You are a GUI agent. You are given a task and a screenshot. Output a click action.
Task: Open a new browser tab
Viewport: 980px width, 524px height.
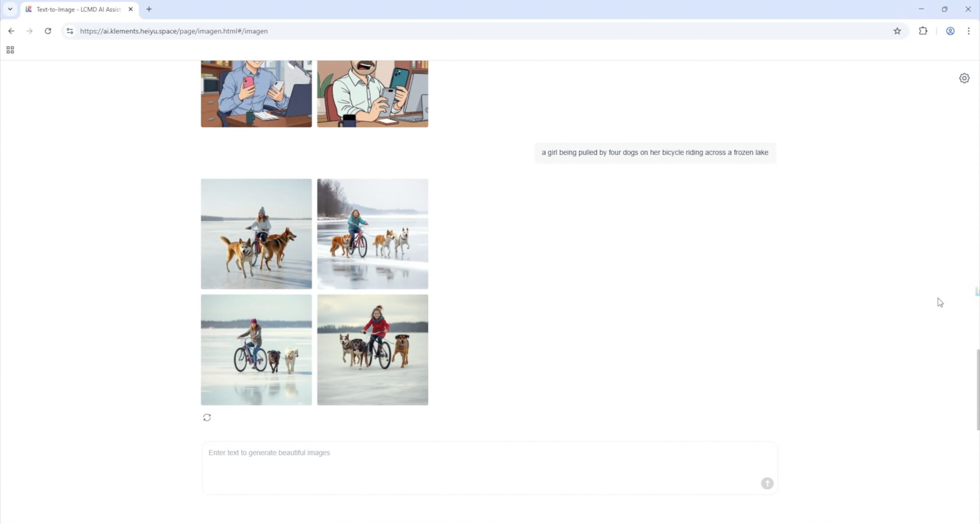point(149,9)
